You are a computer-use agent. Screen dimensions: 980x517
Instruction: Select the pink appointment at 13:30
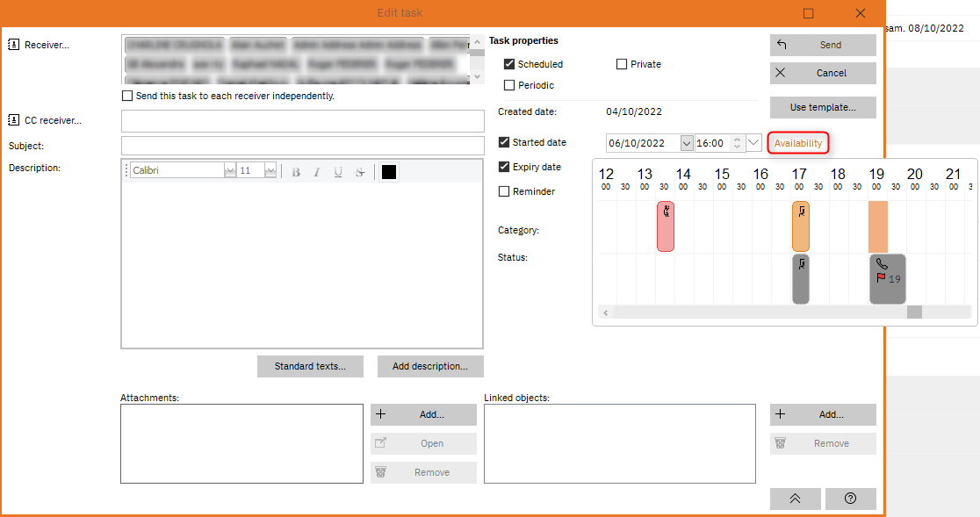pyautogui.click(x=666, y=226)
